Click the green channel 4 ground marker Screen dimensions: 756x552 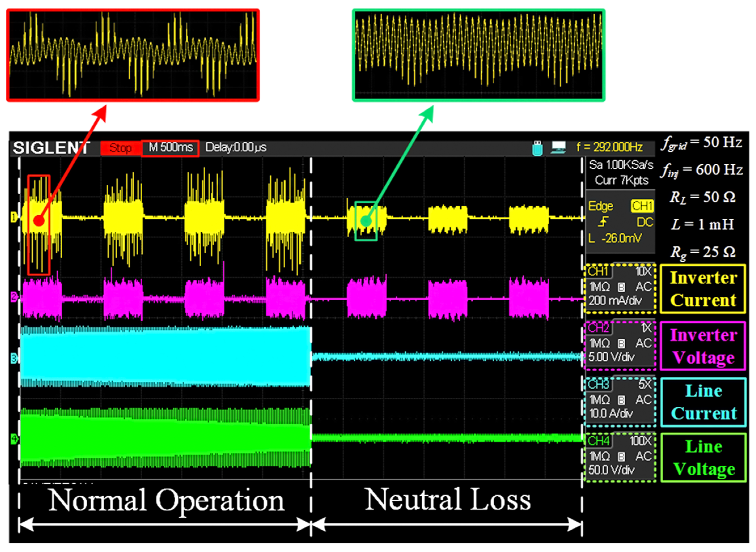point(14,439)
